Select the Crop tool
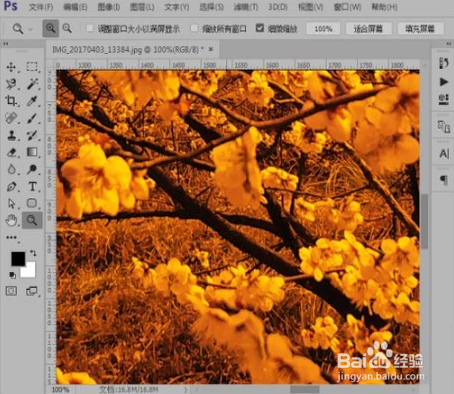The image size is (454, 394). (11, 101)
